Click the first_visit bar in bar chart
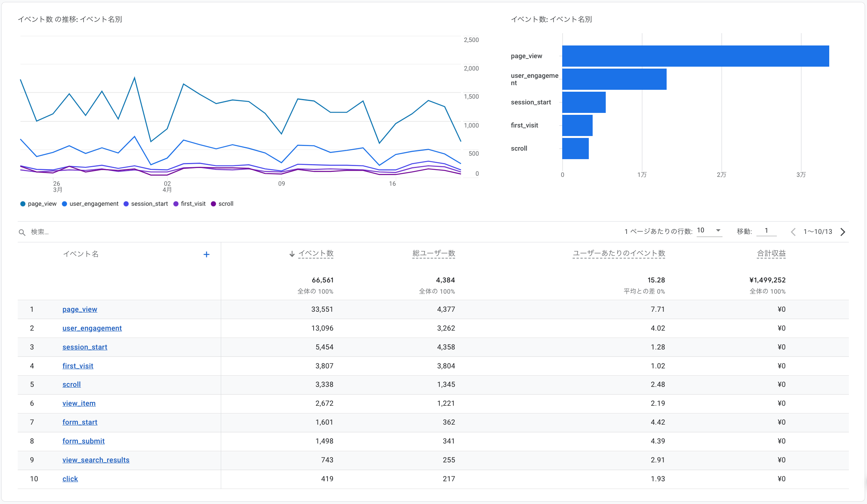867x504 pixels. 577,125
